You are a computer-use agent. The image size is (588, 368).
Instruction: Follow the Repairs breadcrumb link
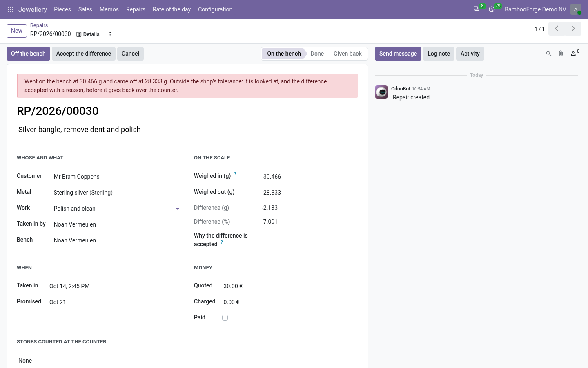pos(39,25)
